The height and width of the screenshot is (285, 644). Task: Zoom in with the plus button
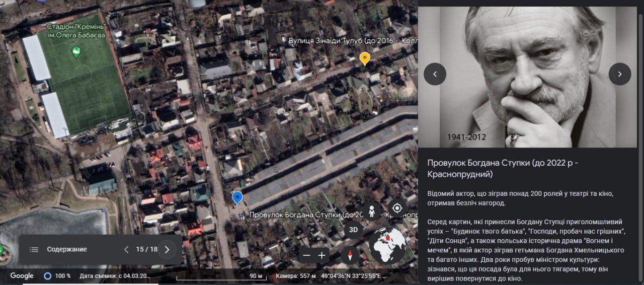[322, 255]
